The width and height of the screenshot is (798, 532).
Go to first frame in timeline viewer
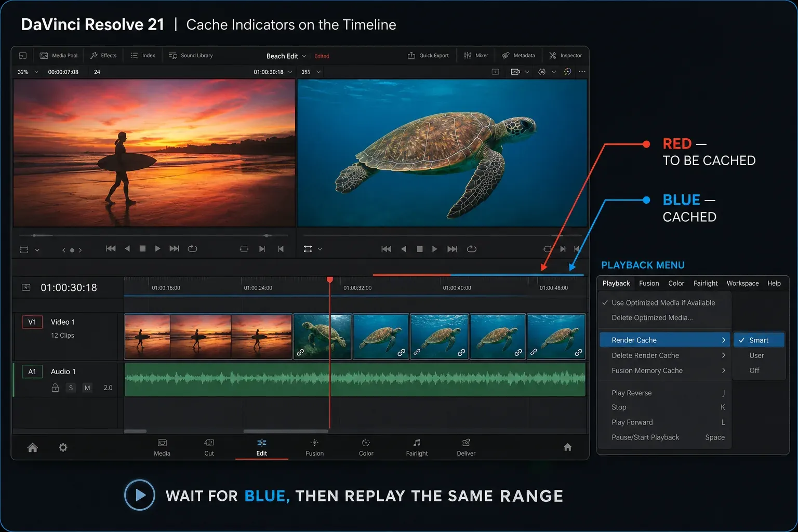pos(386,249)
